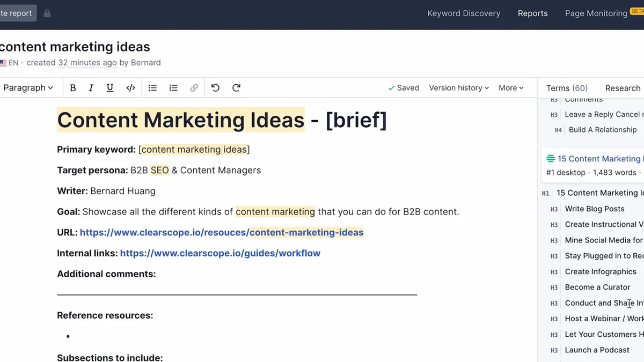Viewport: 644px width, 362px height.
Task: Undo the last edit
Action: coord(216,88)
